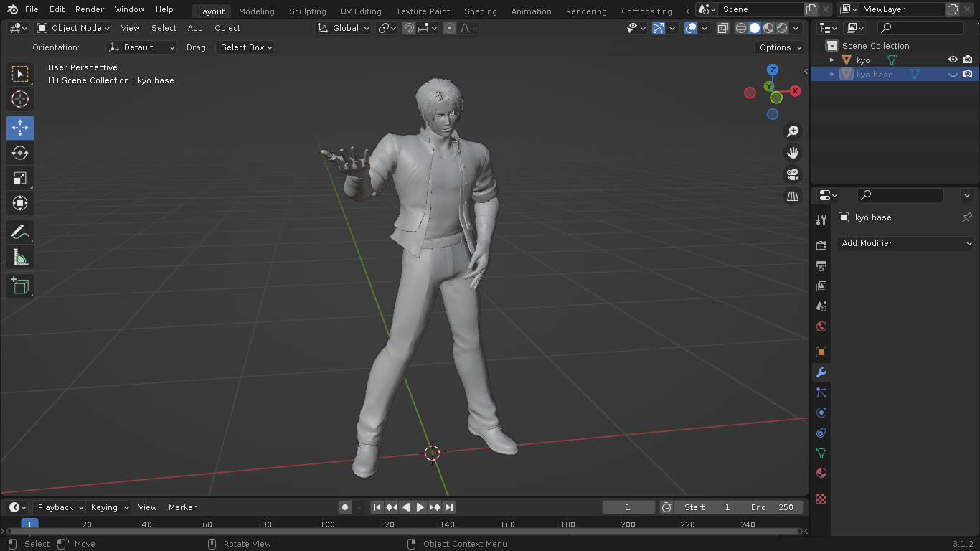This screenshot has height=551, width=980.
Task: Open the Add Modifier dropdown
Action: pyautogui.click(x=905, y=243)
